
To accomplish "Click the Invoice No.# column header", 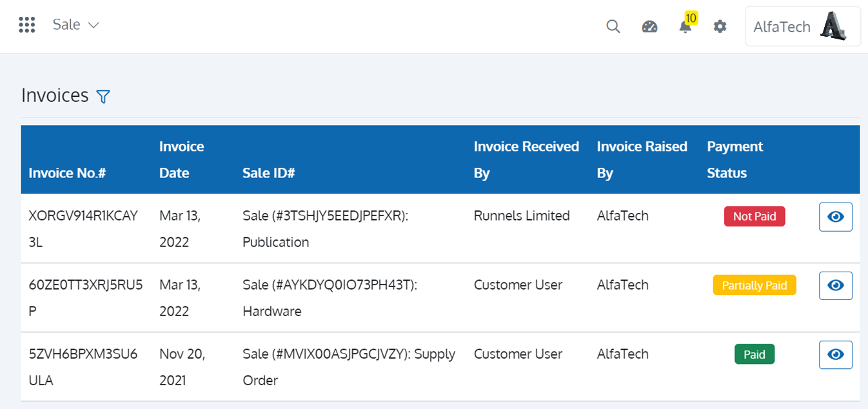I will click(x=67, y=173).
